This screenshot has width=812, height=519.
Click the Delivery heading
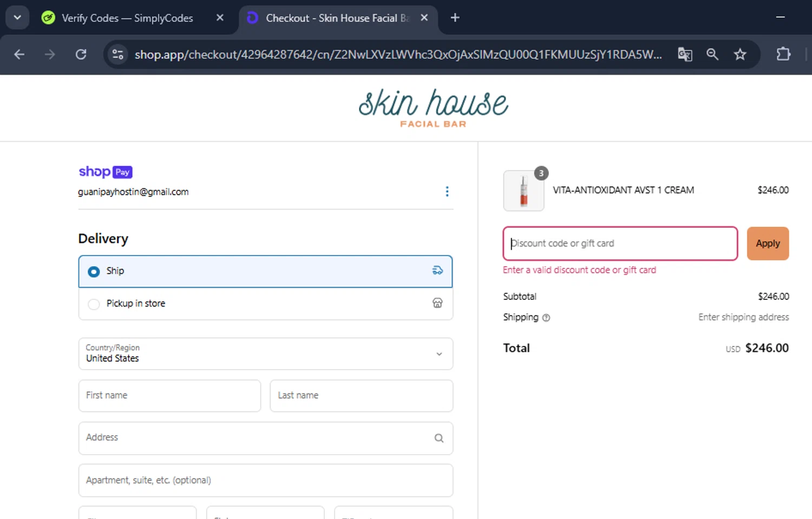pos(103,239)
